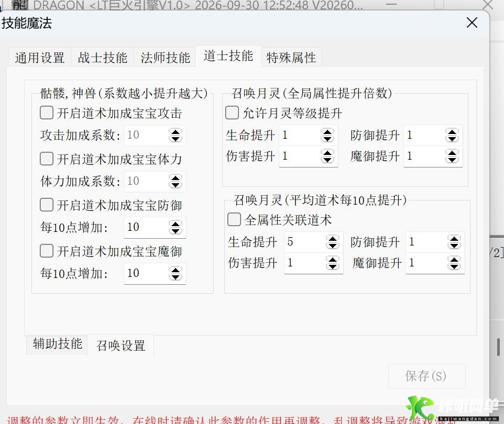Increase 魔御提升 in 全局属性提升倍数 group
This screenshot has height=424, width=504.
point(452,153)
